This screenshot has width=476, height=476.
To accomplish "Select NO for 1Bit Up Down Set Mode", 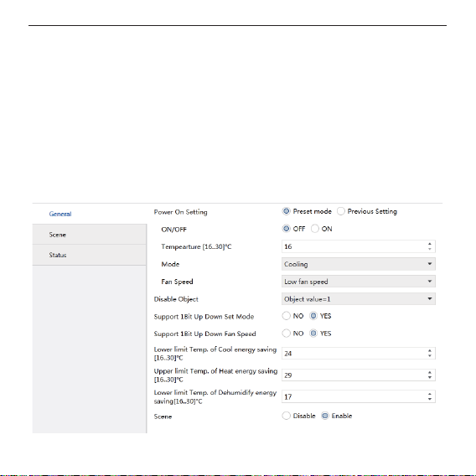I will (286, 316).
